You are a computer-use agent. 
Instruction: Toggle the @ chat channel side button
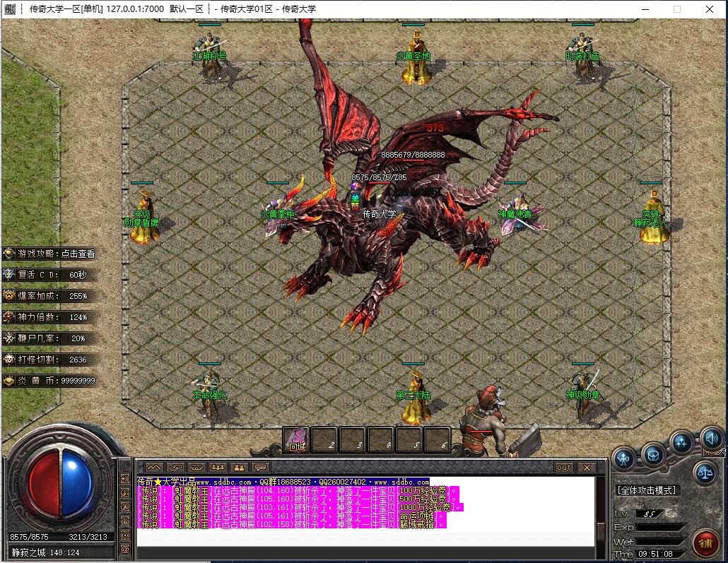[x=125, y=550]
